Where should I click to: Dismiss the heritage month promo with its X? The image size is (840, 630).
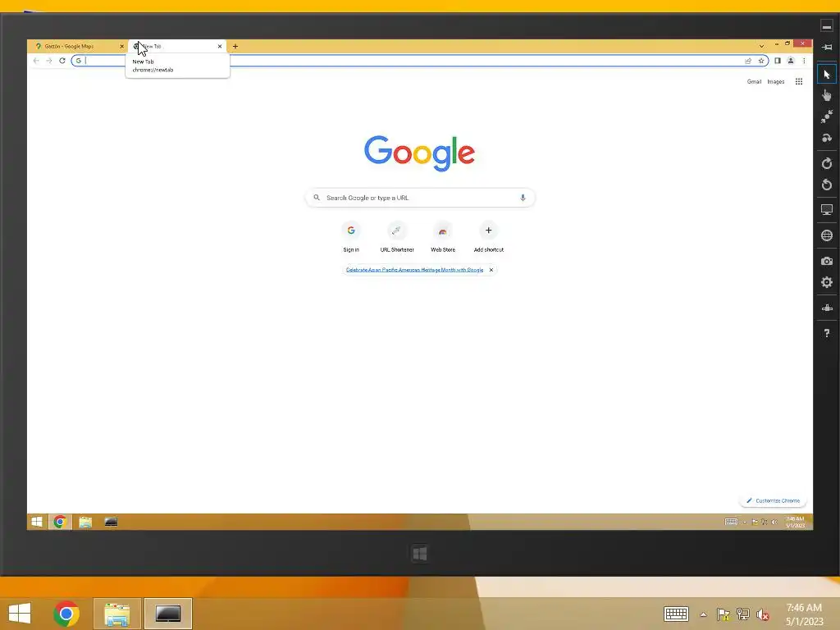tap(491, 269)
